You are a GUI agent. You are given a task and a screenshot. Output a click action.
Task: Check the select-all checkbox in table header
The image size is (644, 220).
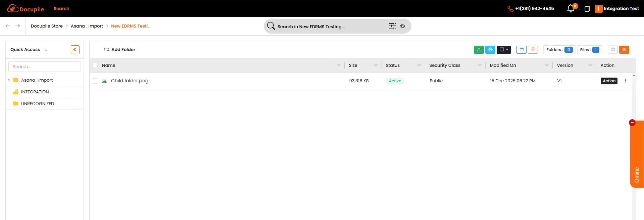click(x=95, y=65)
